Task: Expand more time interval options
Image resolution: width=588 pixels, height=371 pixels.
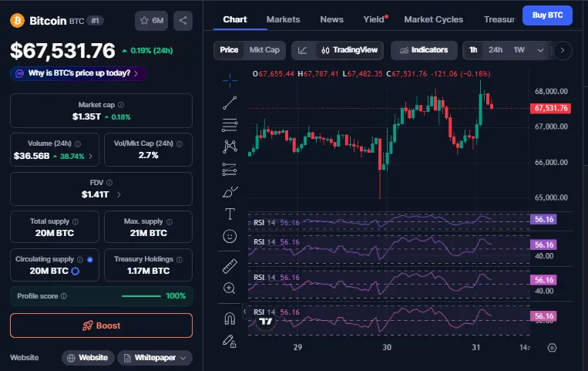Action: [x=540, y=50]
